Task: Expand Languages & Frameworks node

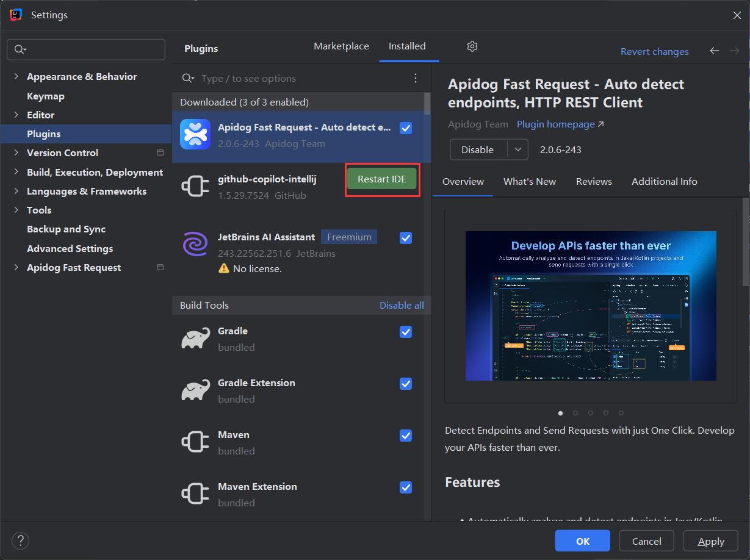Action: [x=16, y=191]
